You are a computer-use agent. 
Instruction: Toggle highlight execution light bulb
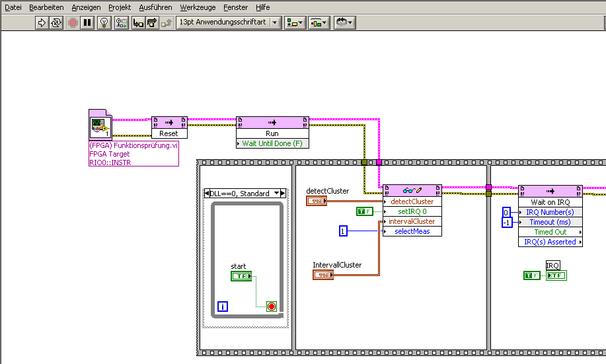[x=104, y=22]
